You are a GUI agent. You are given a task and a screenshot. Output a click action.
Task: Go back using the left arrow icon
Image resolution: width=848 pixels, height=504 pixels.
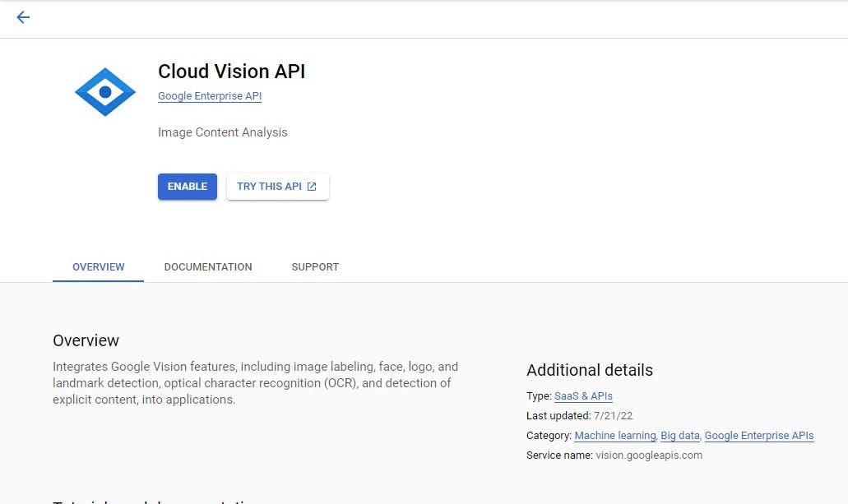[23, 17]
